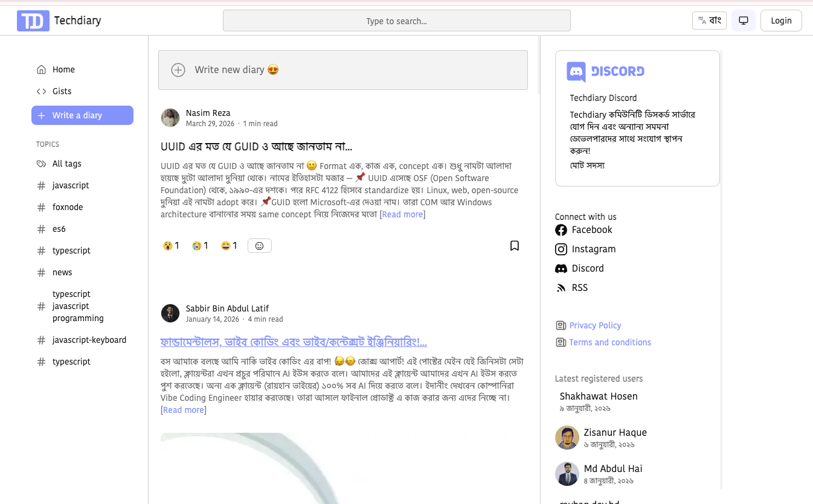Open the emoji reaction picker

click(260, 246)
